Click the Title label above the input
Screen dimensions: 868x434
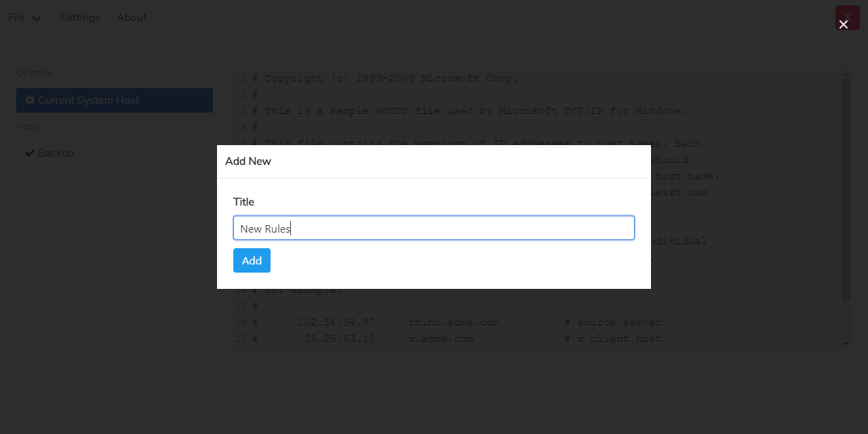[x=243, y=202]
